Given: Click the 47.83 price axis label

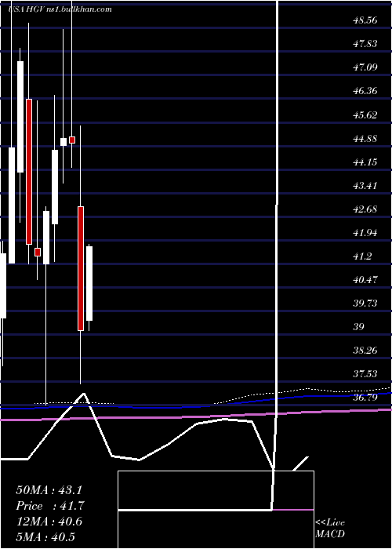Looking at the screenshot, I should click(365, 43).
